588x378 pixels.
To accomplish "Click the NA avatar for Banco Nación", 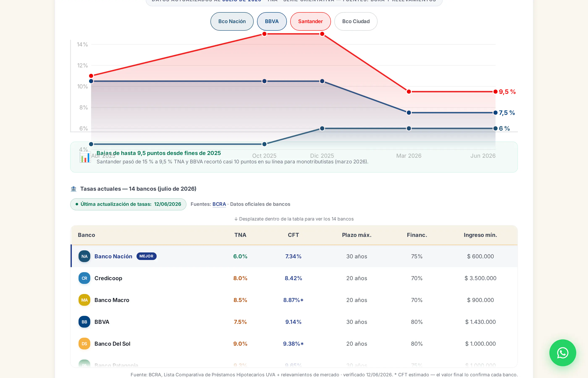I will [84, 256].
